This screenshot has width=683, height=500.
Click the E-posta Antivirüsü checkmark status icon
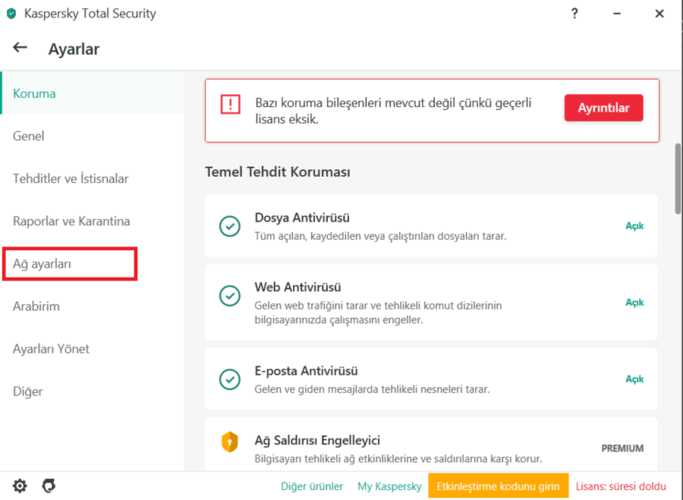[x=230, y=379]
